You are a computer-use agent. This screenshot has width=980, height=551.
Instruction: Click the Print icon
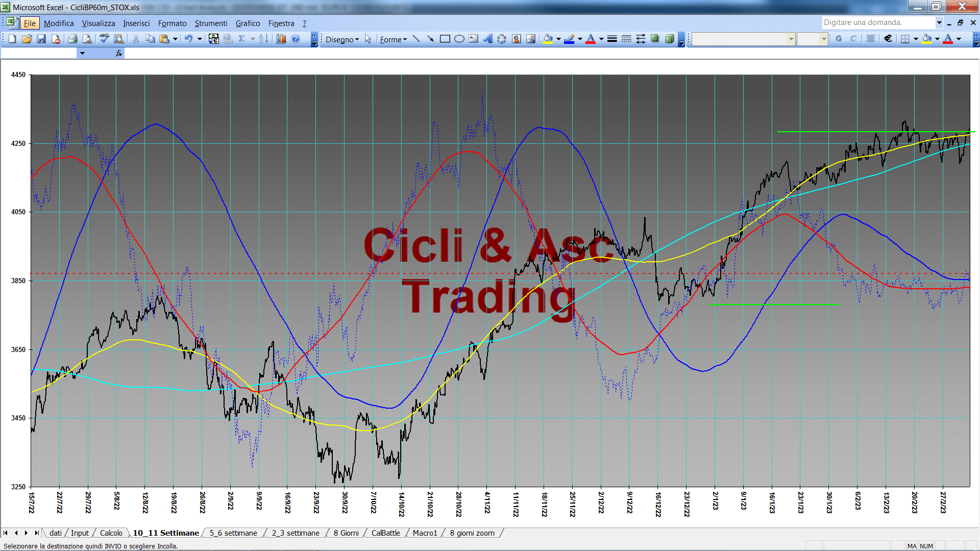pos(72,39)
